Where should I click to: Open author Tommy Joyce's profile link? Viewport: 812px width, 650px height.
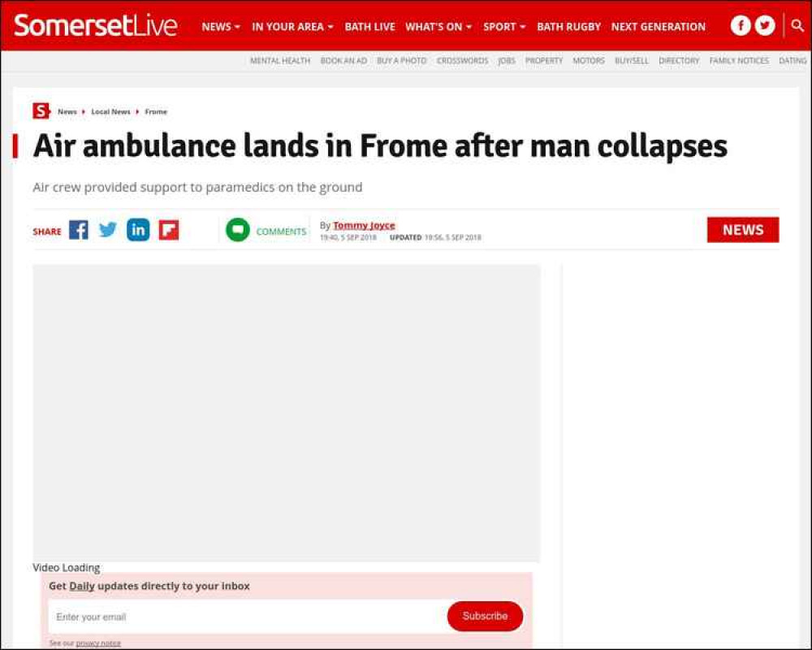point(364,226)
